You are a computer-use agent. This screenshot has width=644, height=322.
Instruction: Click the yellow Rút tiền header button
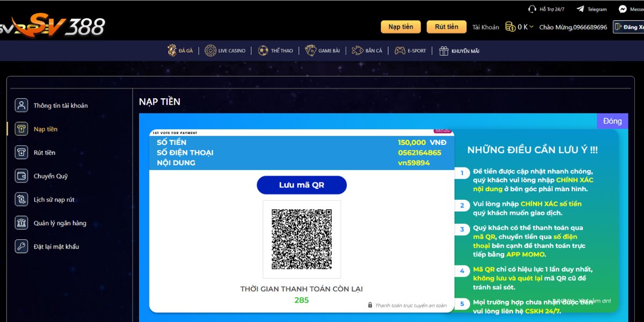(447, 27)
